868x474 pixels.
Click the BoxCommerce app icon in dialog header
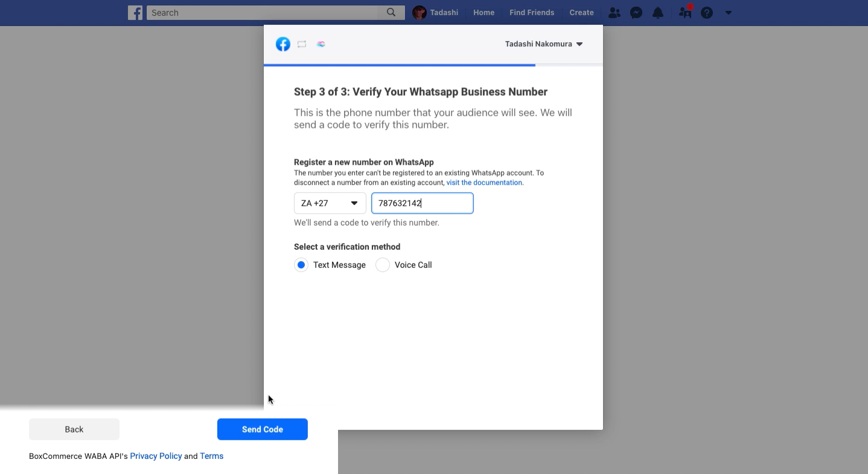click(x=321, y=44)
